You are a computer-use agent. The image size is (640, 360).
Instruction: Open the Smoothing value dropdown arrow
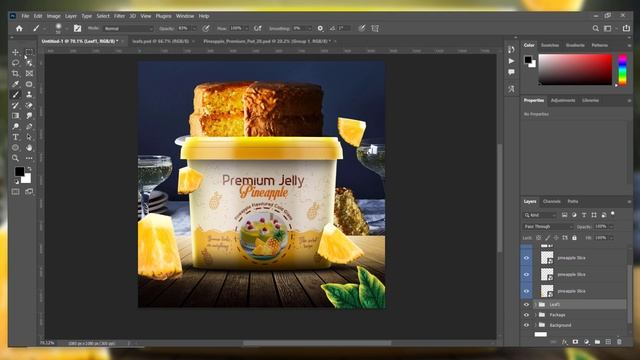pos(309,29)
